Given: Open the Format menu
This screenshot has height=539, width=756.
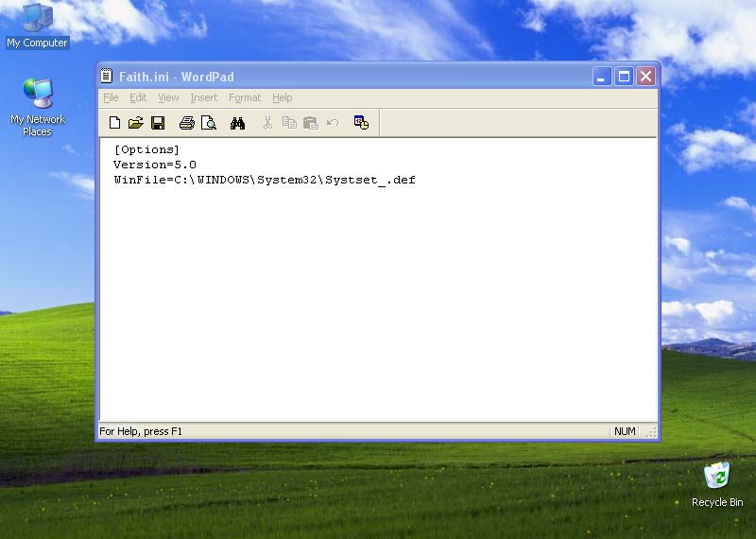Looking at the screenshot, I should click(x=245, y=98).
